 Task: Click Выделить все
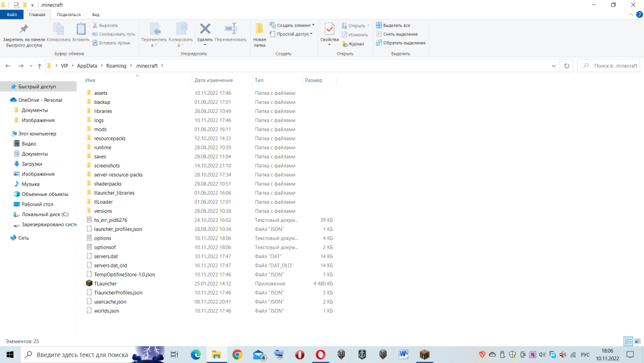tap(393, 26)
